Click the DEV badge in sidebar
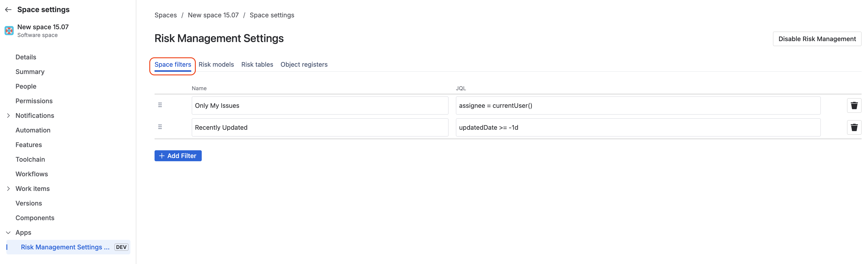 pos(121,247)
